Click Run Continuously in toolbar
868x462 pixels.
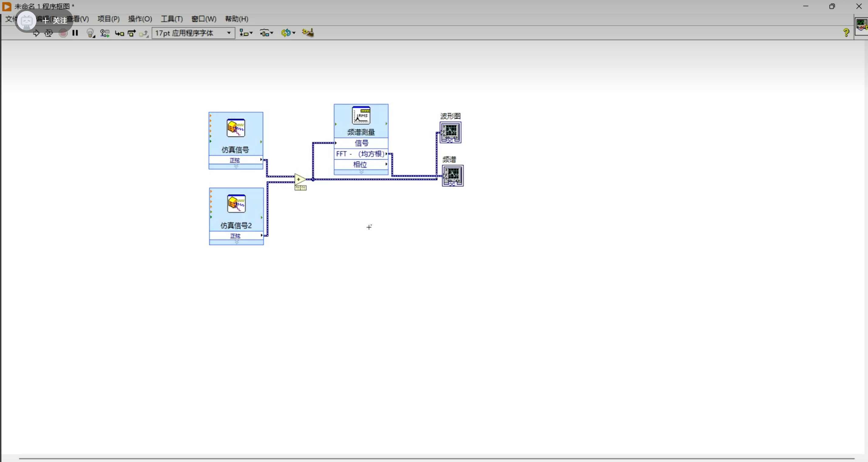pyautogui.click(x=49, y=33)
